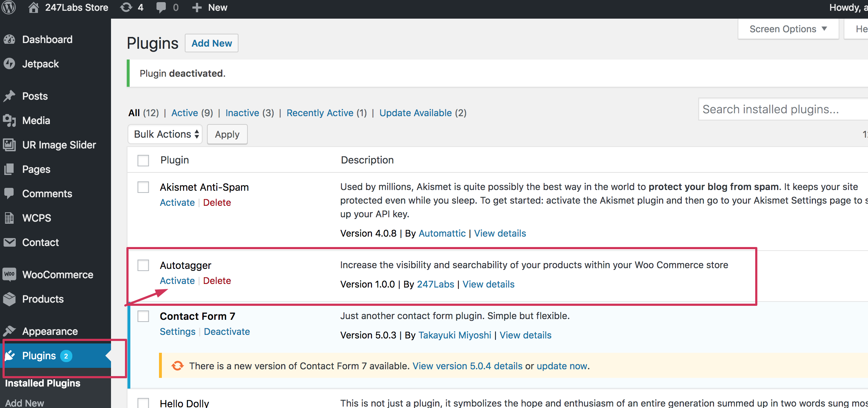Click the Comments speech bubble sidebar icon
The image size is (868, 408).
point(10,194)
